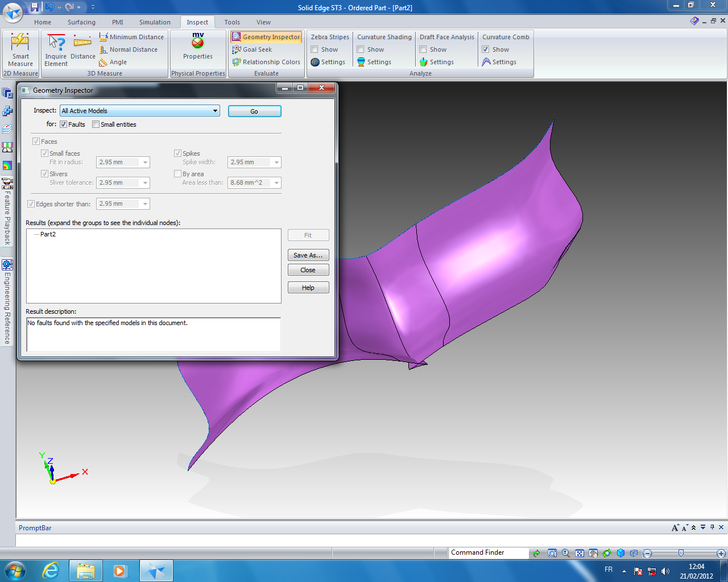Click the zoom out minus button
Screen dimensions: 728x582
[x=647, y=553]
